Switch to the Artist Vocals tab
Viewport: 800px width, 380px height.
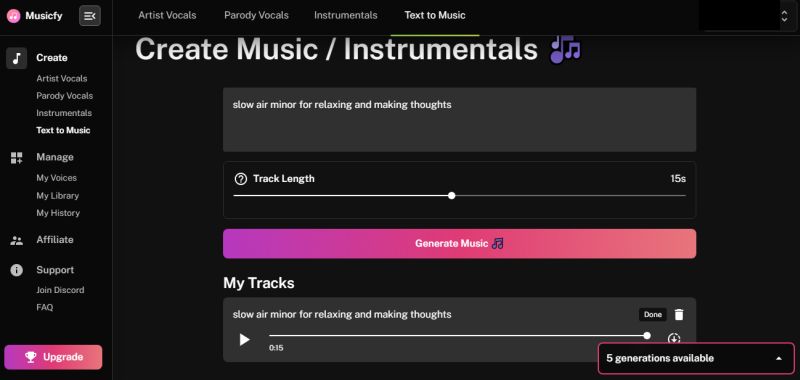click(x=167, y=15)
